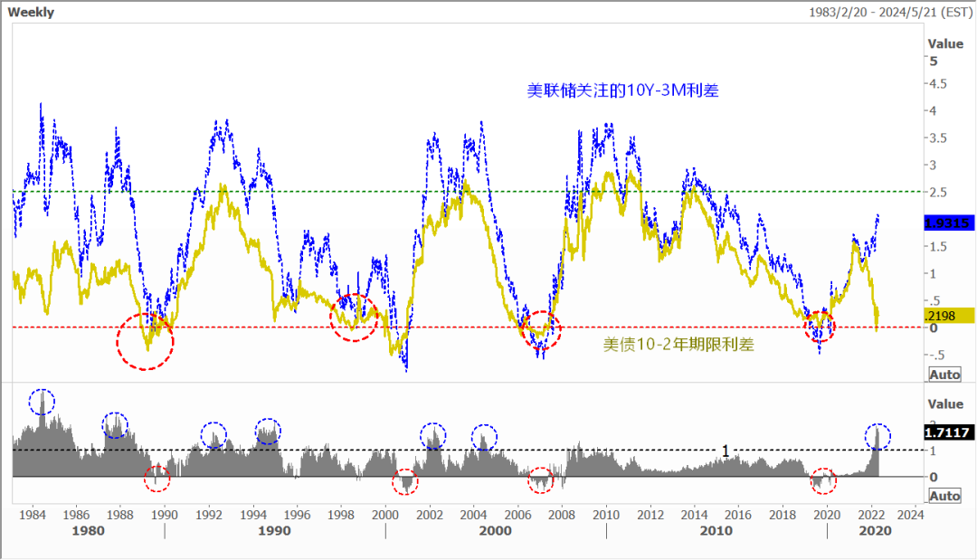Click the bold 1990 decade label

pos(274,531)
